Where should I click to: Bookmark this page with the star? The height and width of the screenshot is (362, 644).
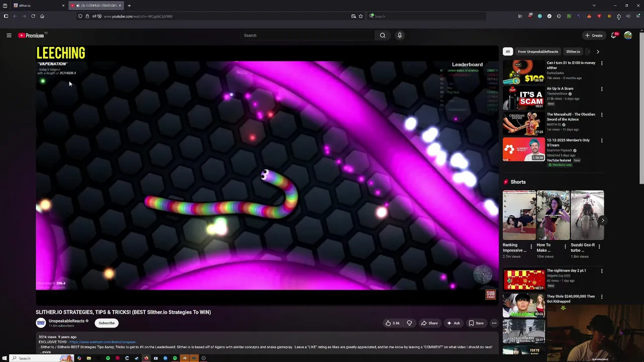[361, 16]
